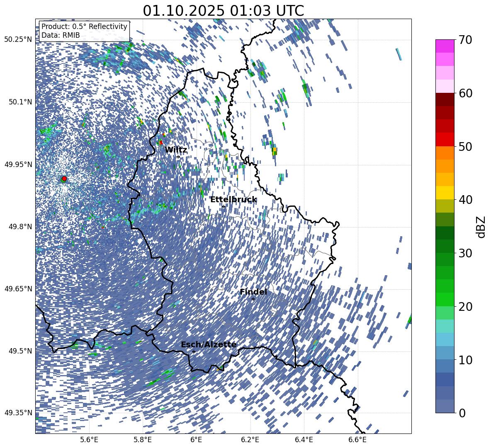Click the 10 tick on colorbar

465,360
